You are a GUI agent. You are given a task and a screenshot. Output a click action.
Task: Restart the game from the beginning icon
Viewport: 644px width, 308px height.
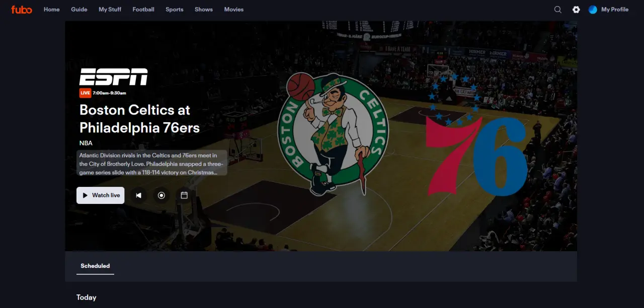139,195
